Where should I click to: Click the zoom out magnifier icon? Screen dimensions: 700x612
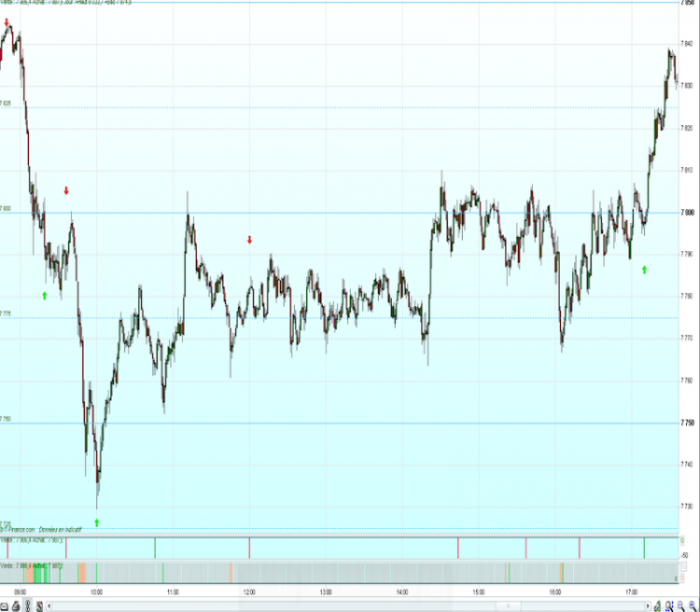(680, 606)
